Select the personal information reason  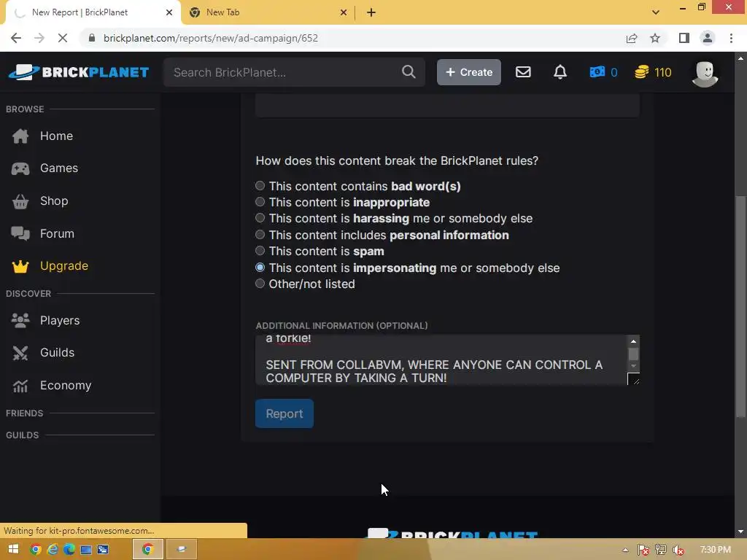pyautogui.click(x=260, y=235)
